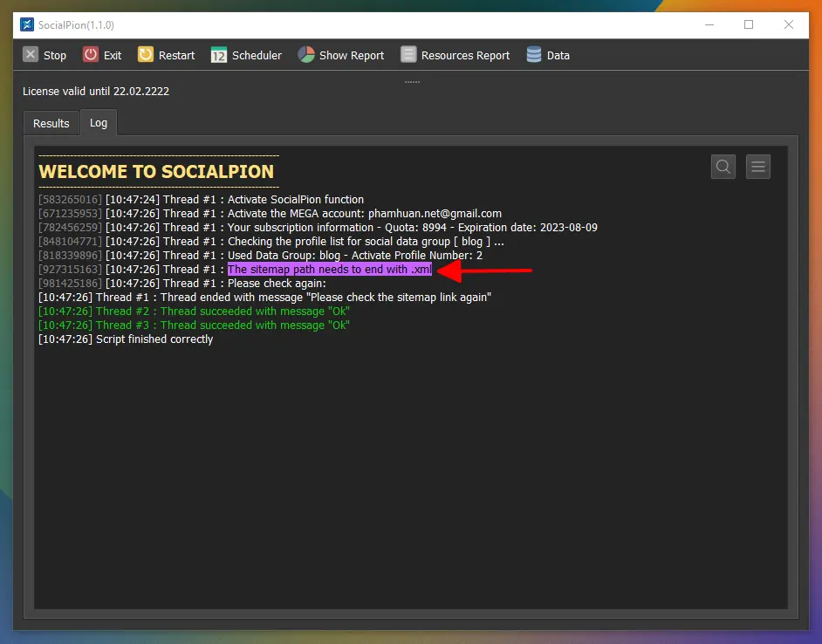This screenshot has height=644, width=822.
Task: Click the License valid until 22.02.2222 text
Action: point(96,92)
